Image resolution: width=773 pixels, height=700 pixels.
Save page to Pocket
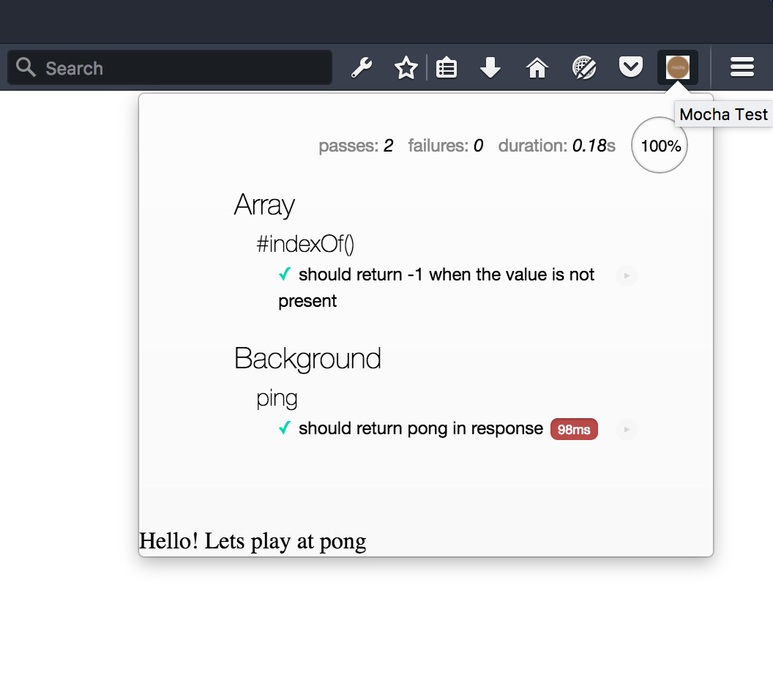[630, 67]
